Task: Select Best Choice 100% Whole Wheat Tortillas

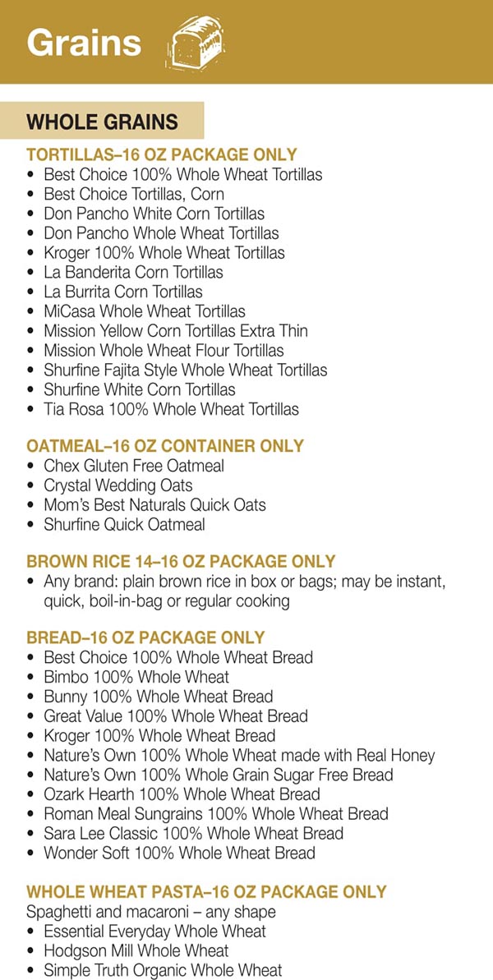Action: [x=182, y=174]
